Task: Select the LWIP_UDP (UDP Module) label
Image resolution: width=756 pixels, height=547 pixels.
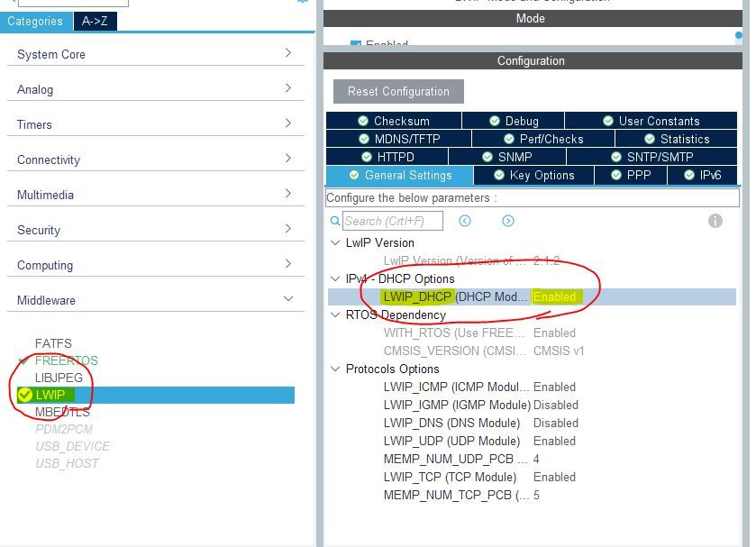Action: [451, 441]
